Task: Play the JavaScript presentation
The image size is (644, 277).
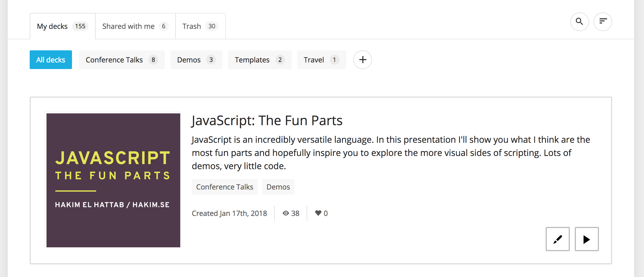Action: click(x=587, y=239)
